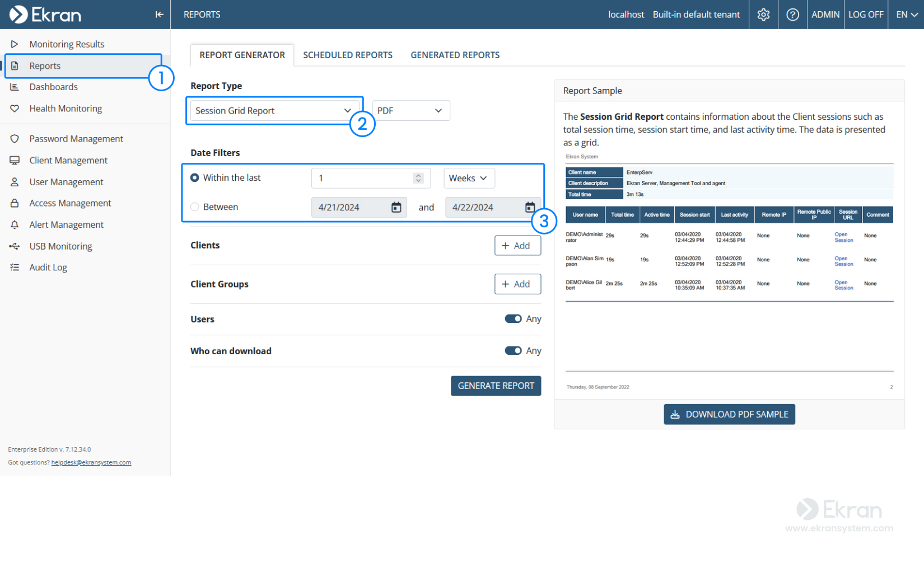
Task: Open the help panel
Action: pos(792,15)
